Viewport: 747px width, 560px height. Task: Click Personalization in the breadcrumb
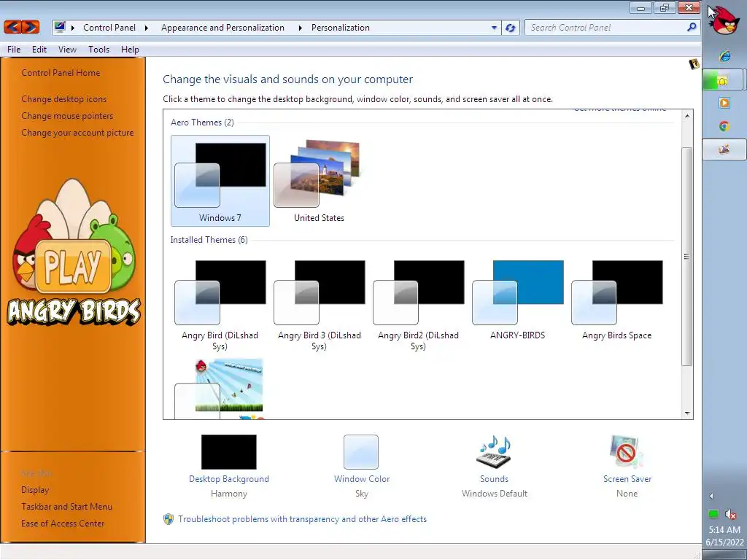pos(340,28)
